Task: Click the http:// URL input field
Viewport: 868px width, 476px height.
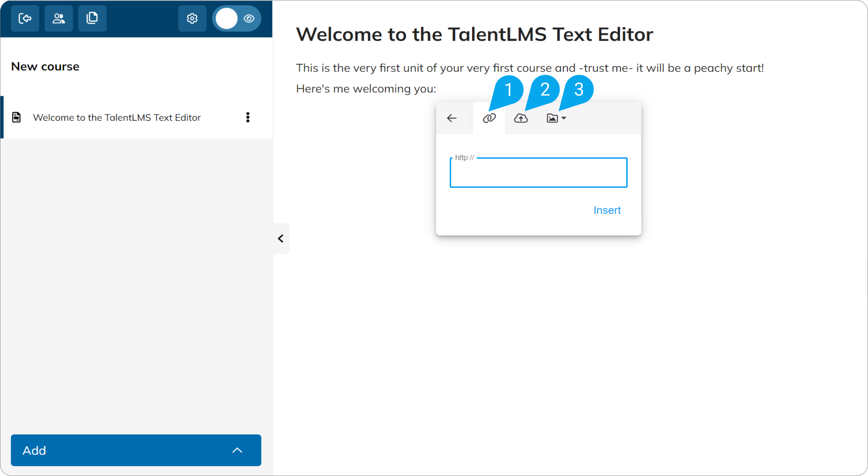Action: point(538,173)
